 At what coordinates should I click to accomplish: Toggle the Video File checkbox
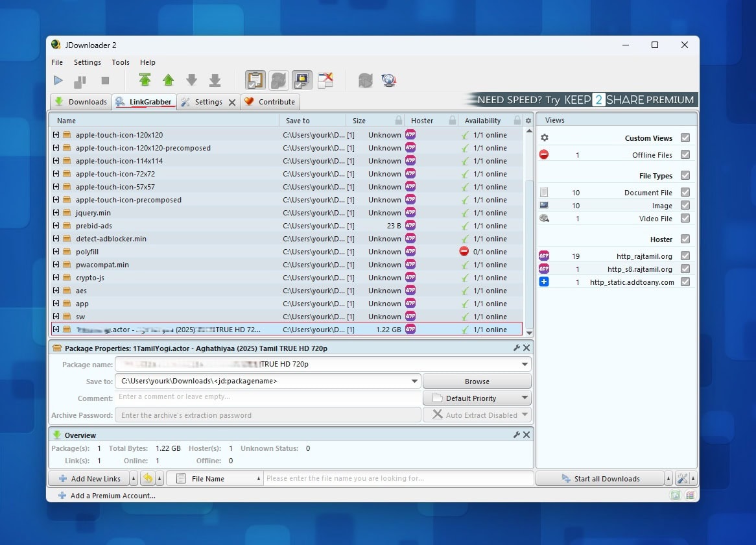tap(685, 219)
